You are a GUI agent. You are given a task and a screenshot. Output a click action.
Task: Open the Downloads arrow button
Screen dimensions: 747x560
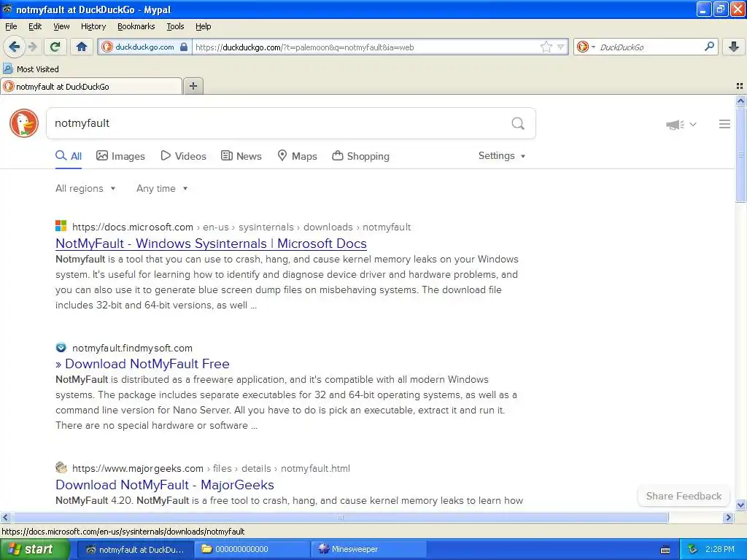(x=734, y=47)
